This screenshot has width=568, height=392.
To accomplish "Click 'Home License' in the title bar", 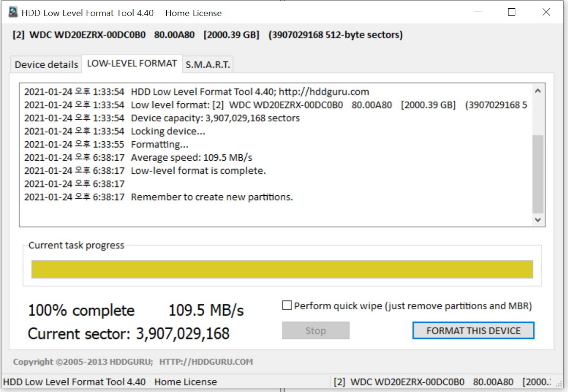I will (x=194, y=13).
